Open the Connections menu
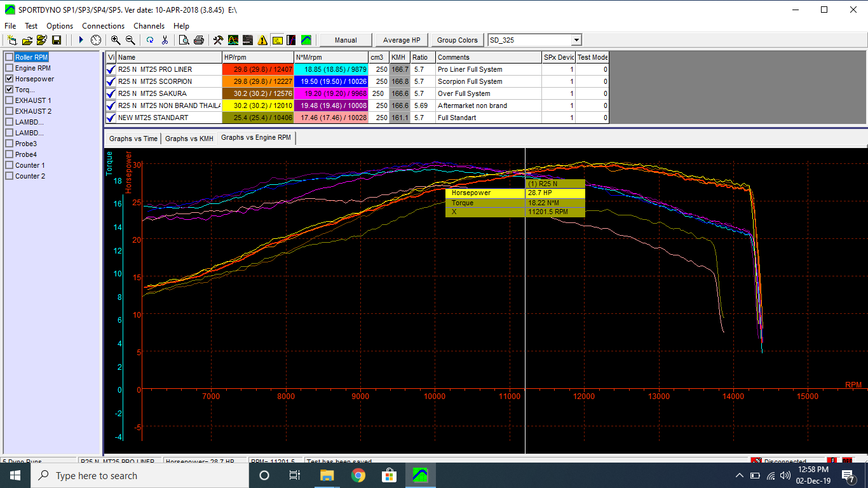 click(104, 26)
